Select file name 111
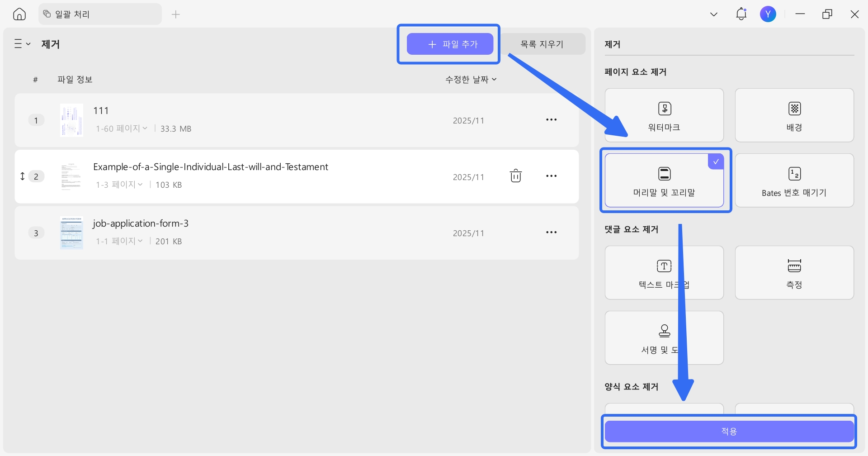This screenshot has height=456, width=868. pyautogui.click(x=101, y=111)
